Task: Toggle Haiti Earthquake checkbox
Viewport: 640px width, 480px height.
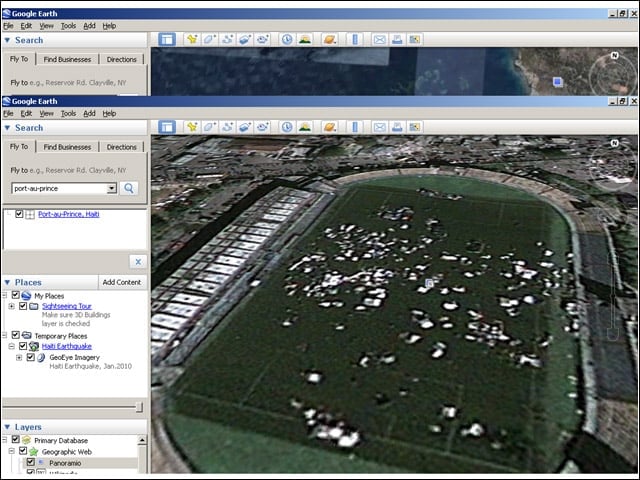Action: click(23, 346)
